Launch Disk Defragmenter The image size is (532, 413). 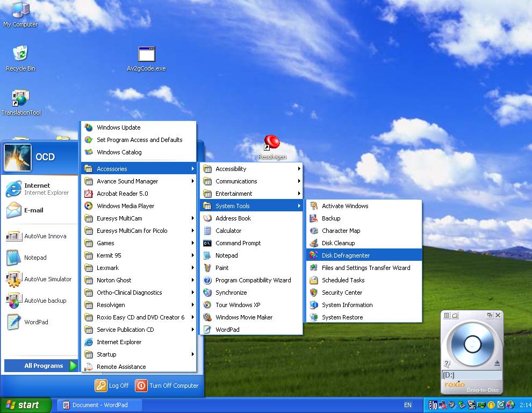(364, 255)
